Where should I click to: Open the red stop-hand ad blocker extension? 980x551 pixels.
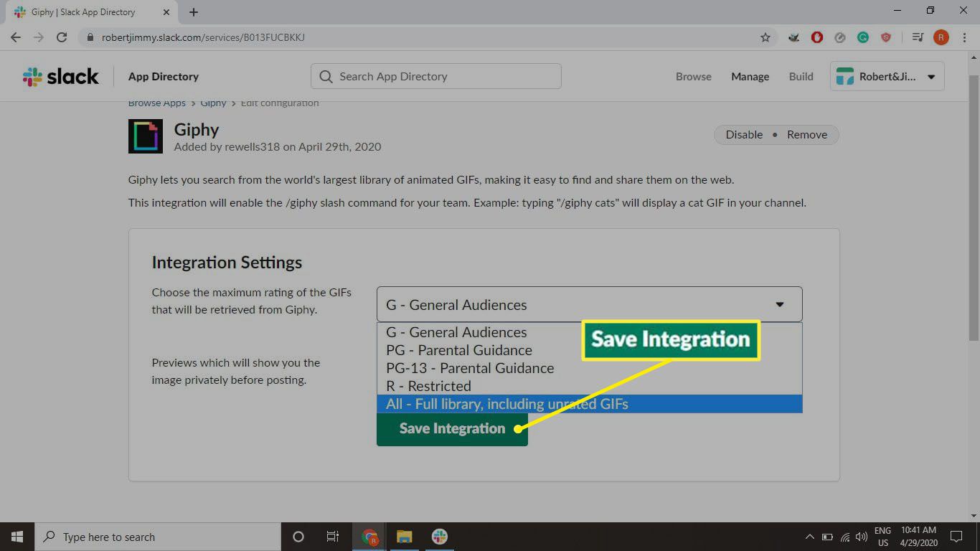pos(817,37)
